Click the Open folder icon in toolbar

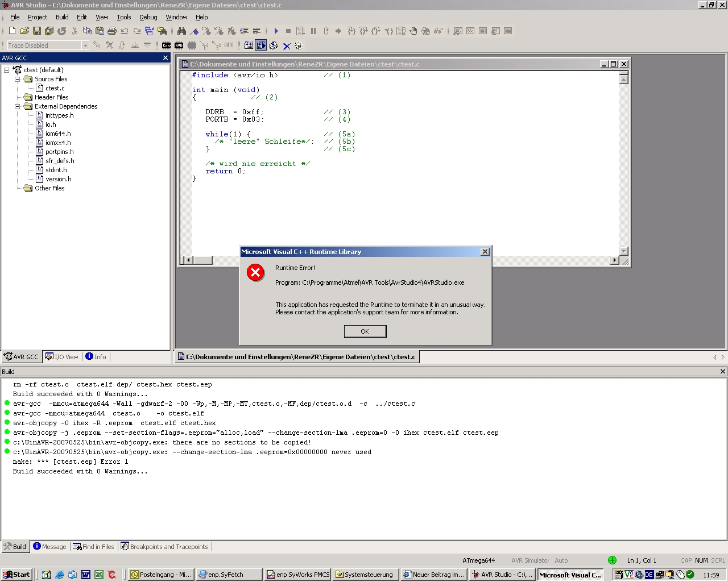click(24, 31)
